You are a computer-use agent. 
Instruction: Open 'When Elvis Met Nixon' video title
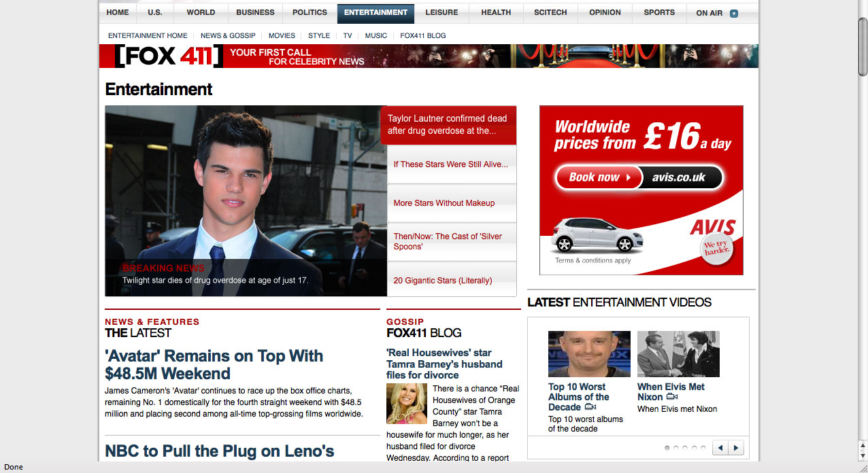tap(671, 392)
